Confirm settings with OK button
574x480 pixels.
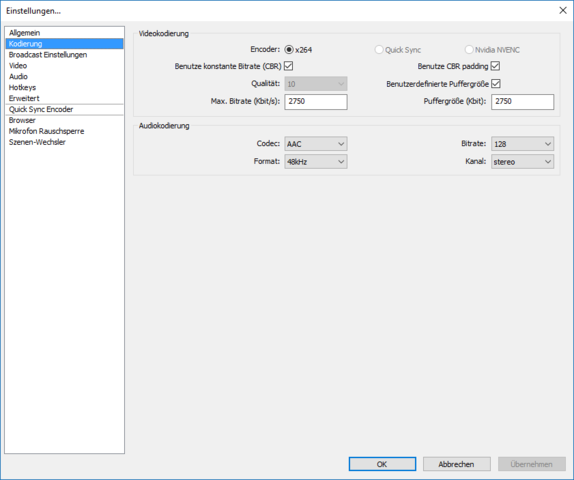pyautogui.click(x=382, y=464)
